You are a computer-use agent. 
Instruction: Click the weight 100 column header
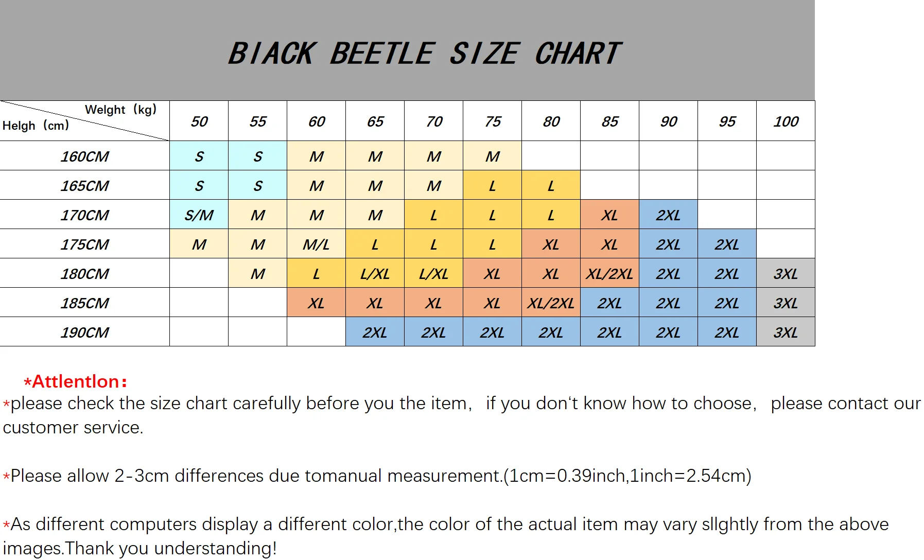tap(786, 121)
